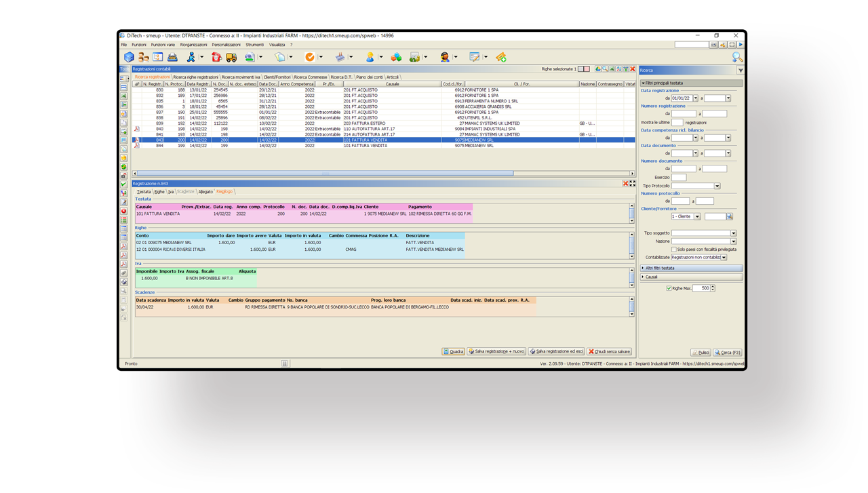The image size is (868, 493).
Task: Click the Righe Max spinner arrows
Action: [x=713, y=288]
